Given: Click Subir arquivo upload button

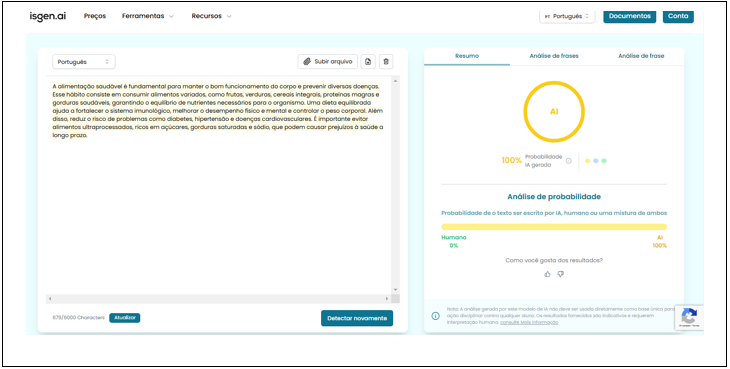Looking at the screenshot, I should click(x=328, y=61).
